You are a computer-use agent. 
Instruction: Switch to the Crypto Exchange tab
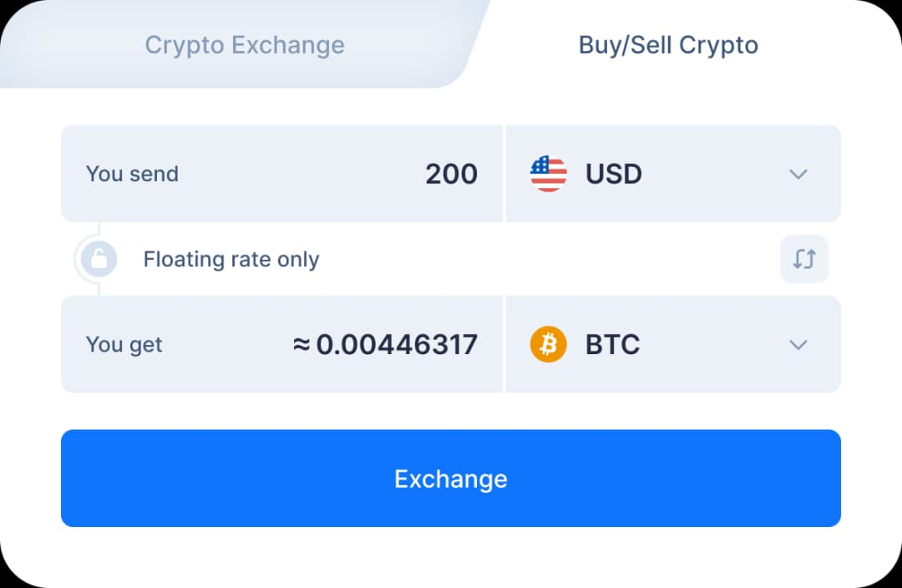tap(244, 45)
